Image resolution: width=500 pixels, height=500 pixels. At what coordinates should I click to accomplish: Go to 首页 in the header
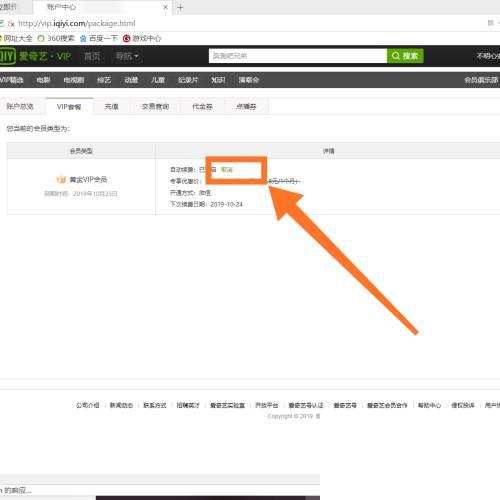[x=92, y=56]
